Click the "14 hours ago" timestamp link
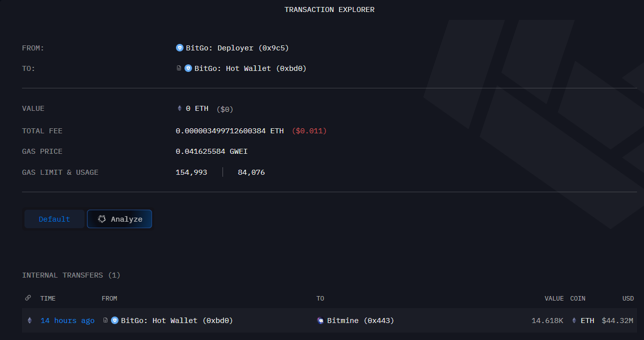This screenshot has width=644, height=340. 67,321
